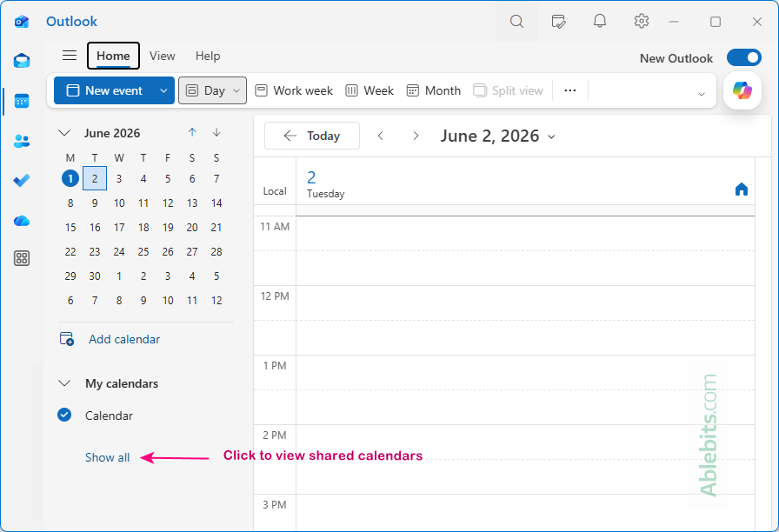779x532 pixels.
Task: Open more ribbon options ellipsis
Action: click(x=569, y=90)
